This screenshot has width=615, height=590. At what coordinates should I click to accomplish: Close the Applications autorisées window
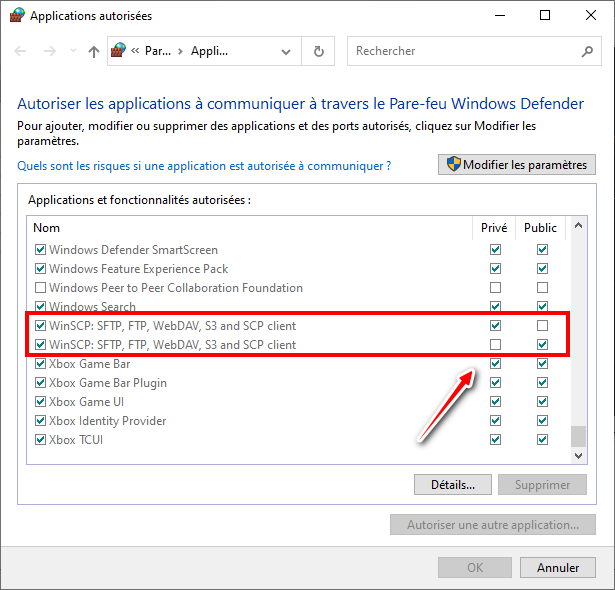click(591, 16)
